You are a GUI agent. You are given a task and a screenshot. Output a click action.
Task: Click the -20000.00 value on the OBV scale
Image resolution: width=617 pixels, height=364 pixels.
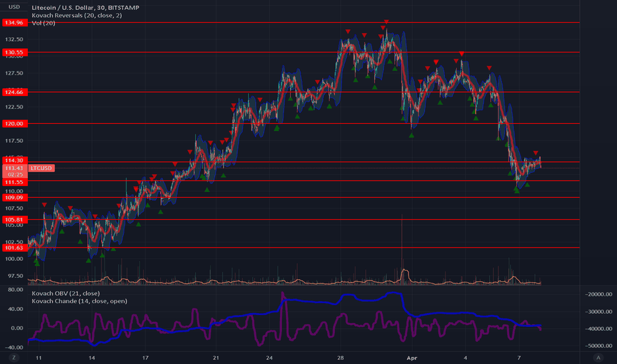click(599, 295)
